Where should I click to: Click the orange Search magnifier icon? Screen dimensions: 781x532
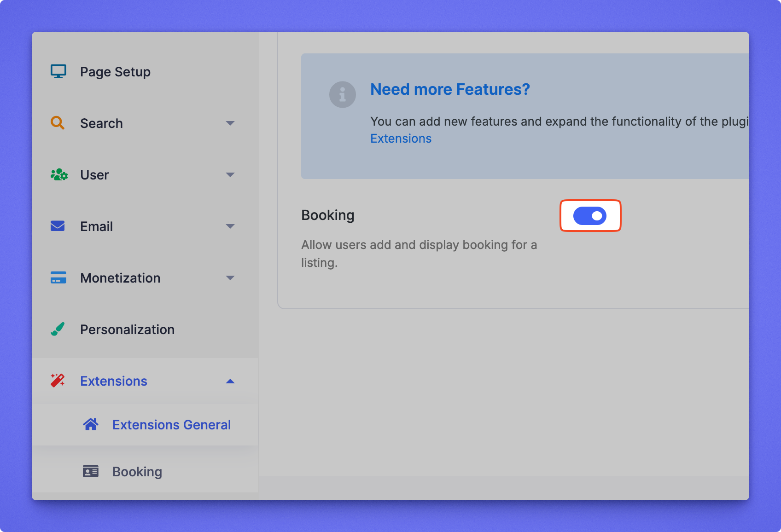(x=58, y=123)
